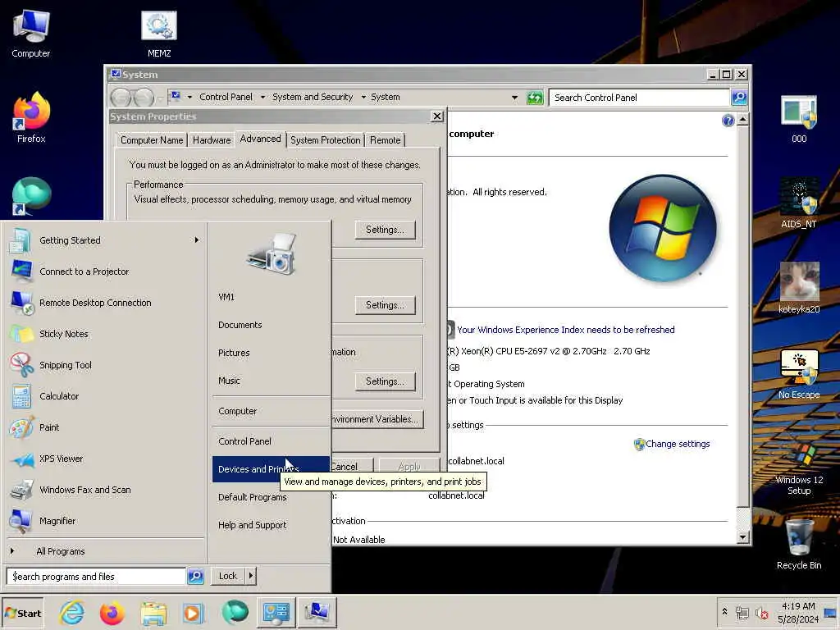Image resolution: width=840 pixels, height=630 pixels.
Task: Open Computer from Start menu right pane
Action: [x=271, y=411]
